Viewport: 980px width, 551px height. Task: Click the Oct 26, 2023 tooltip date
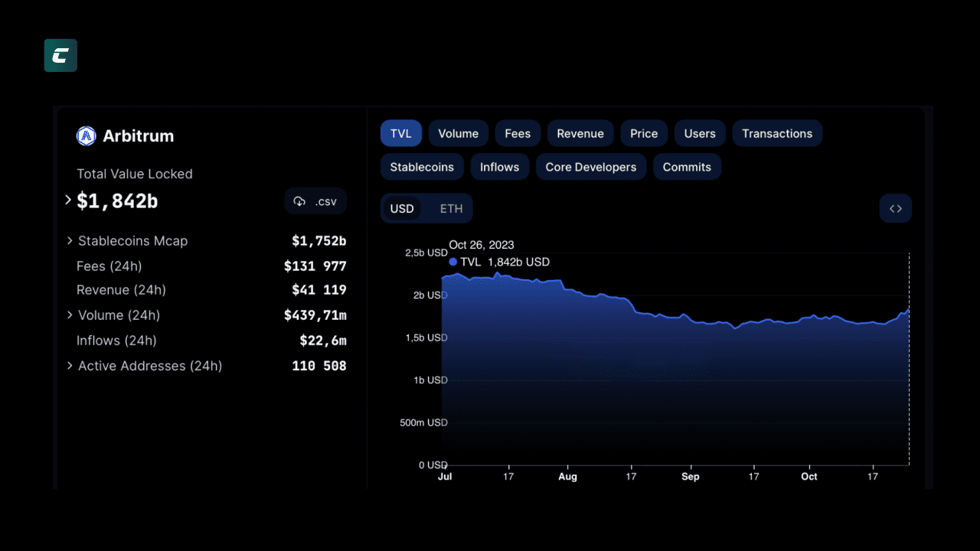pos(482,245)
